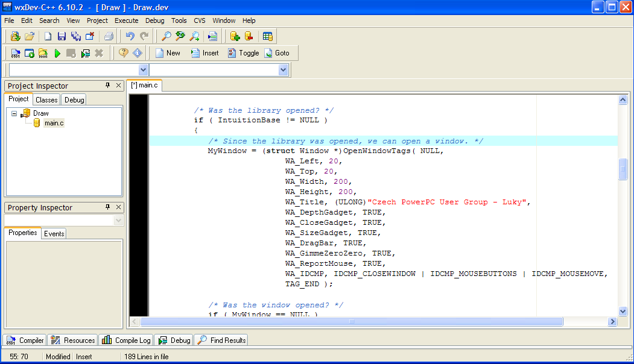Run the program with green play icon

[x=57, y=53]
